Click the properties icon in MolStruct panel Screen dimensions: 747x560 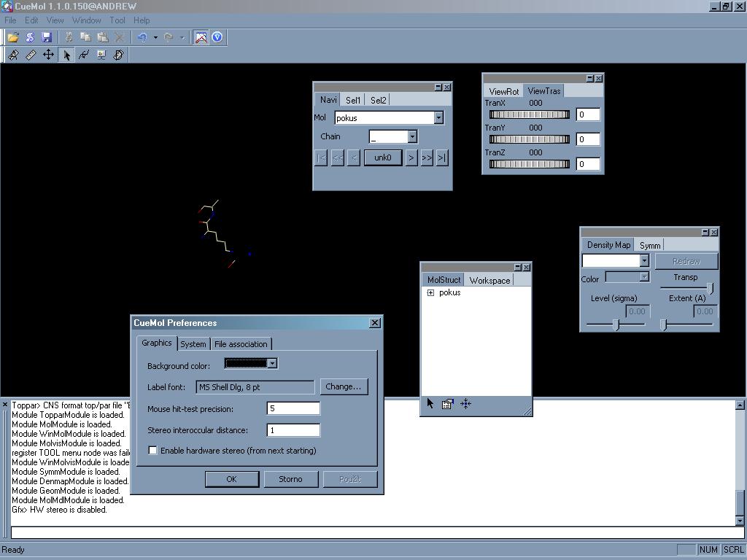pos(447,404)
